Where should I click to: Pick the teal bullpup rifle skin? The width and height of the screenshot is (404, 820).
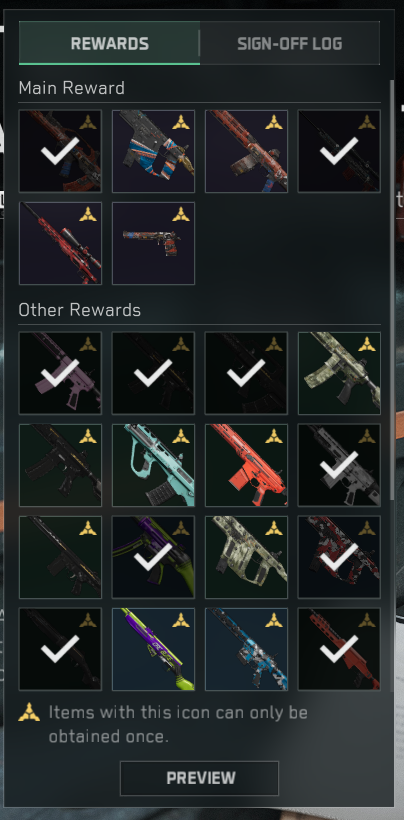click(153, 465)
